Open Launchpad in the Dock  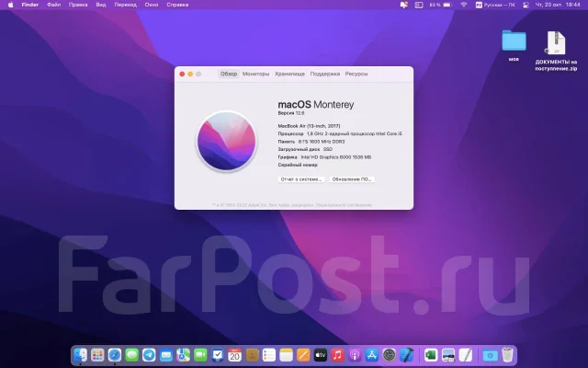coord(97,355)
